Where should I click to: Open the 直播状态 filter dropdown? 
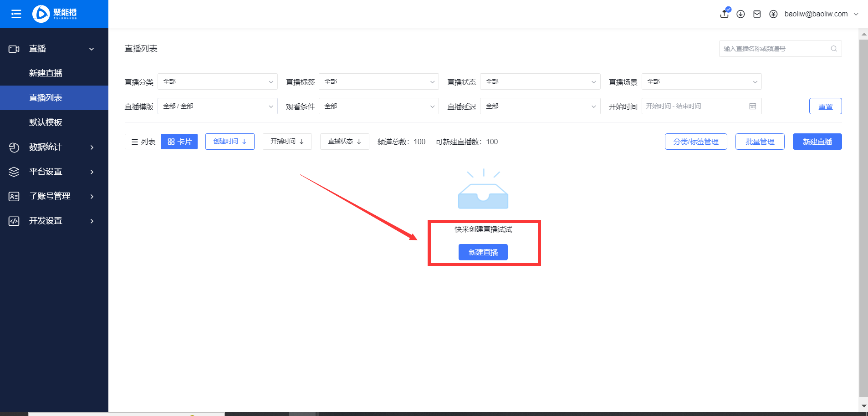point(540,81)
